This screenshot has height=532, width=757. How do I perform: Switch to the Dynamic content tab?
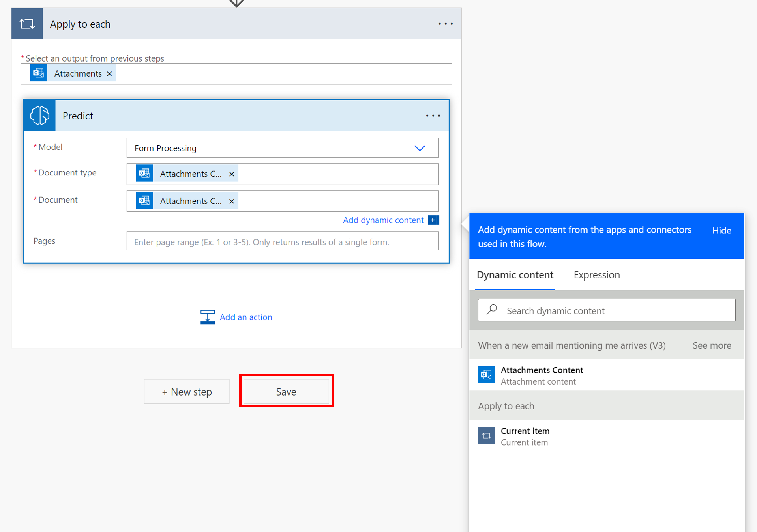coord(515,275)
